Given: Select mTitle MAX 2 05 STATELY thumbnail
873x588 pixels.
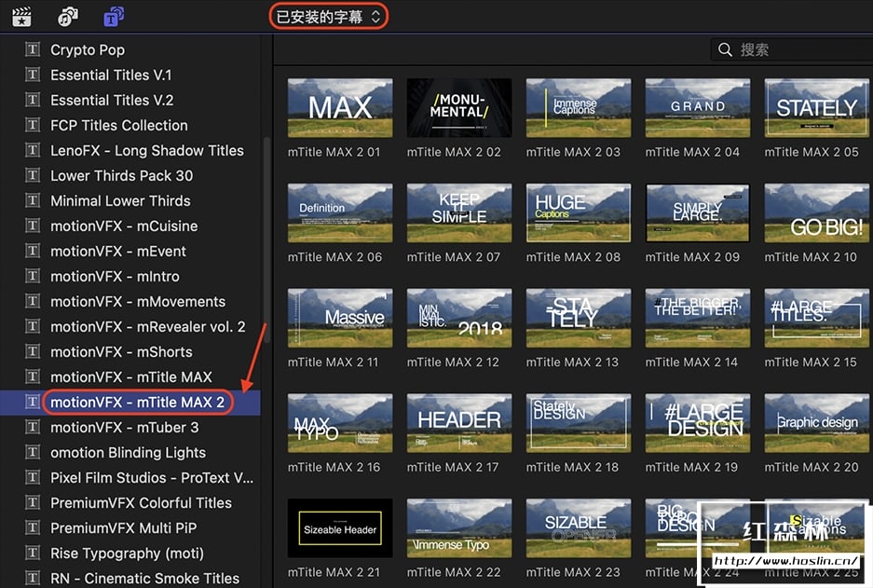Looking at the screenshot, I should 817,107.
